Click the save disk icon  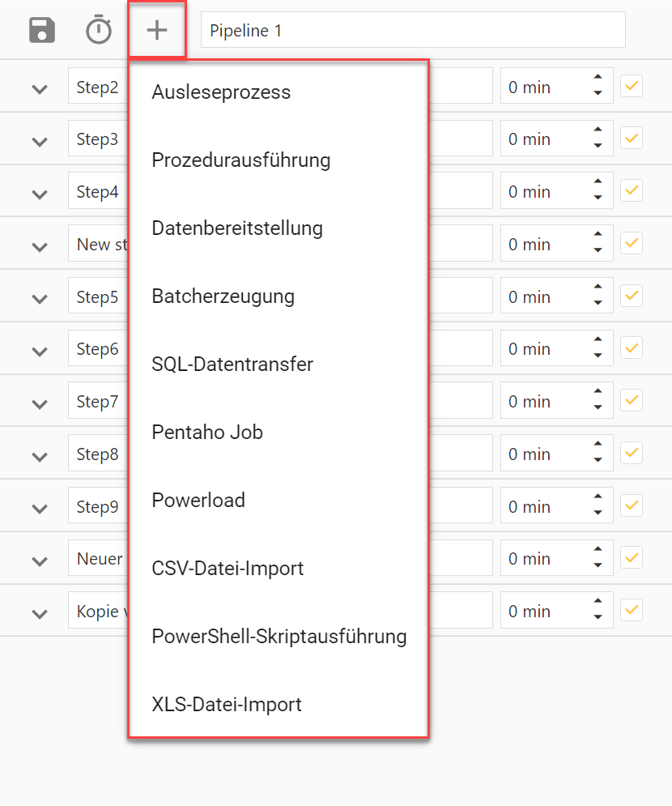point(42,30)
